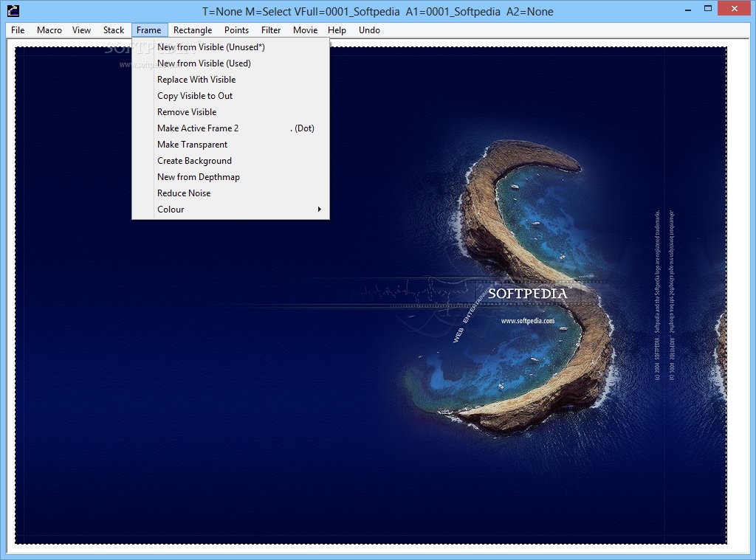Choose New from Visible (Unused*)
This screenshot has width=756, height=560.
pyautogui.click(x=230, y=46)
